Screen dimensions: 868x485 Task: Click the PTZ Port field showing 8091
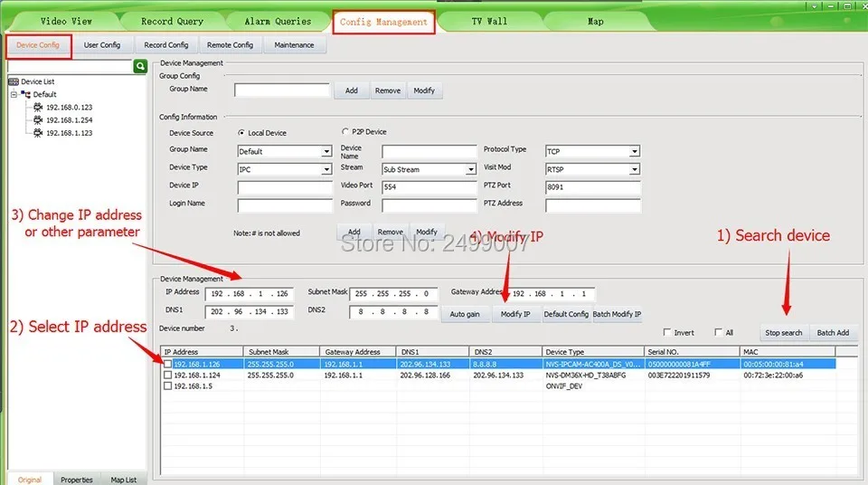[593, 187]
